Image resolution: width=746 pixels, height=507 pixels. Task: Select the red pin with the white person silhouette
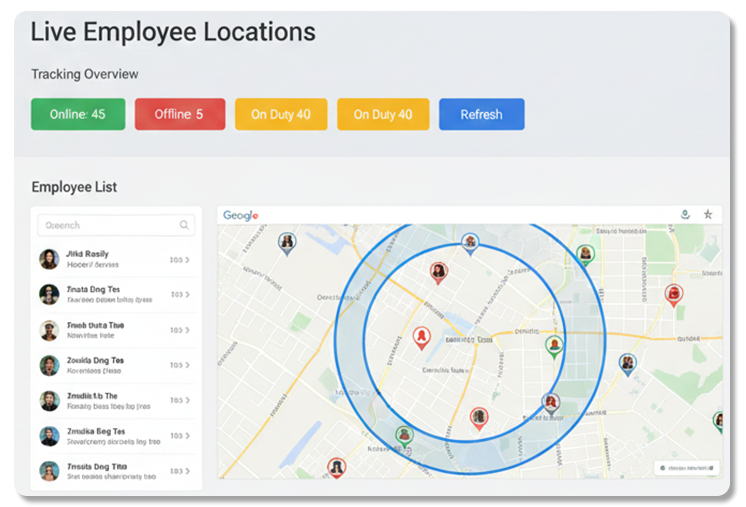422,336
